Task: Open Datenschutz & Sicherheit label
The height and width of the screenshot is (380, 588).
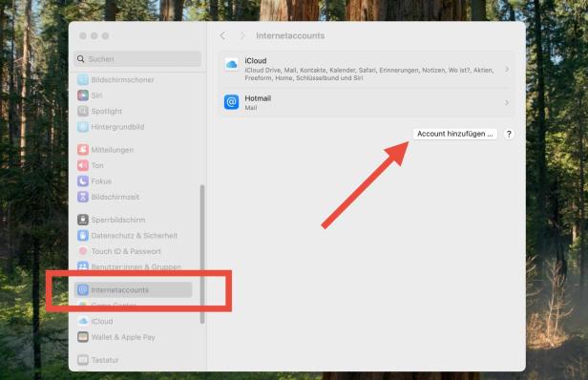Action: (135, 236)
